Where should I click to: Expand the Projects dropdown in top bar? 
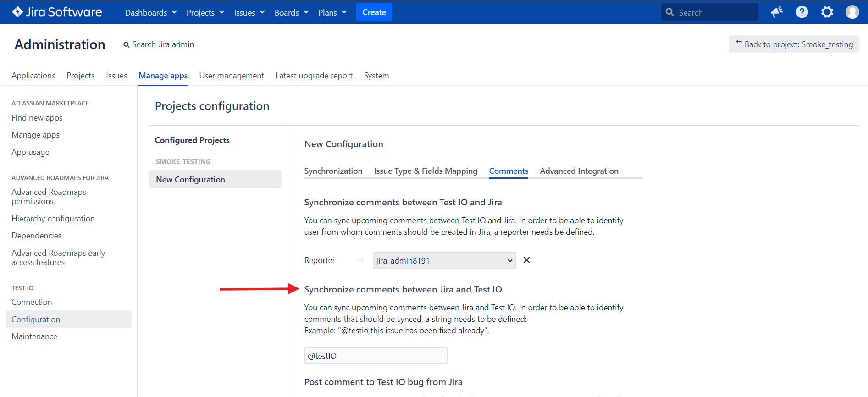click(x=205, y=12)
